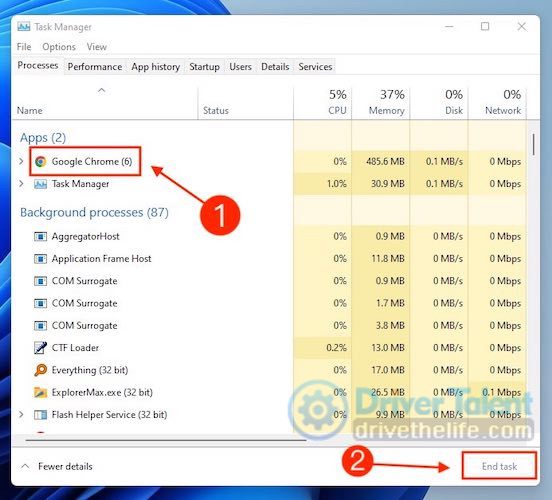Click the 1.0% CPU value for Task Manager
The height and width of the screenshot is (500, 552).
click(337, 184)
